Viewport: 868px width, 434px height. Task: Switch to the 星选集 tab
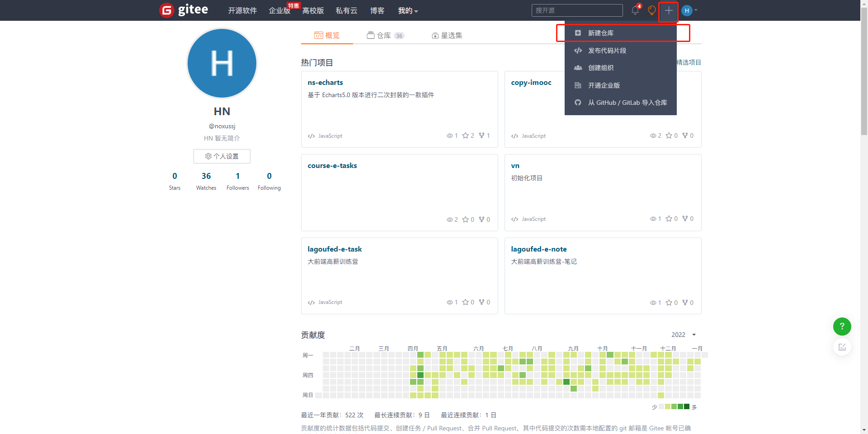(x=447, y=35)
